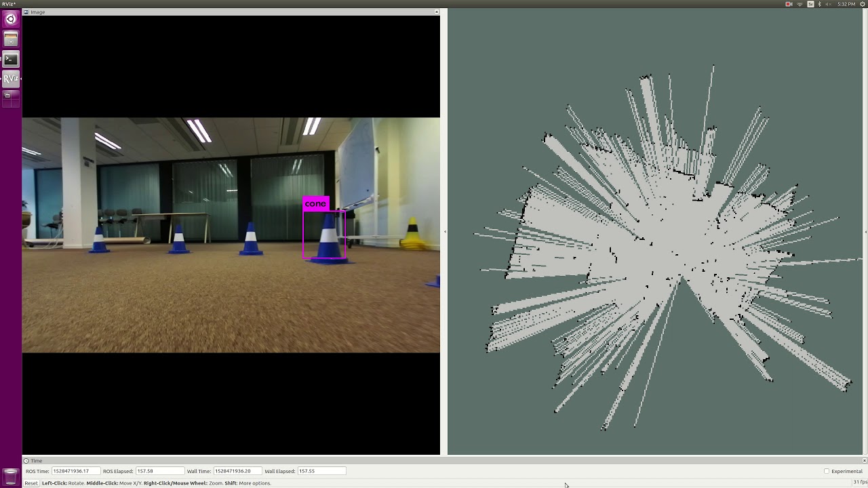Image resolution: width=868 pixels, height=488 pixels.
Task: Open the system gear session menu
Action: [x=862, y=4]
